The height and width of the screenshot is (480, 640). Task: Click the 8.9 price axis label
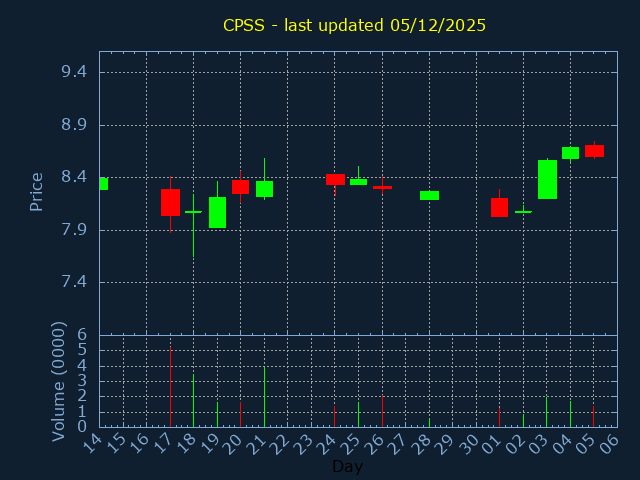tap(74, 125)
